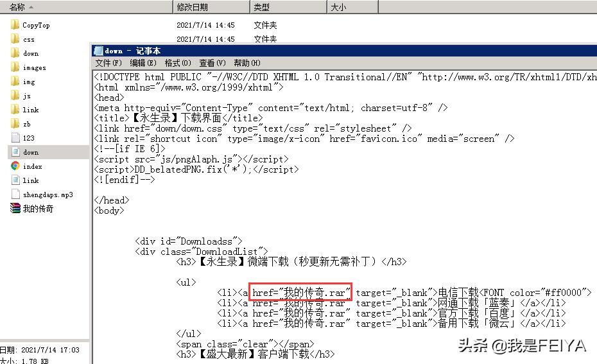The height and width of the screenshot is (364, 597).
Task: Click the 备用下载「微云」 list item line
Action: click(392, 324)
